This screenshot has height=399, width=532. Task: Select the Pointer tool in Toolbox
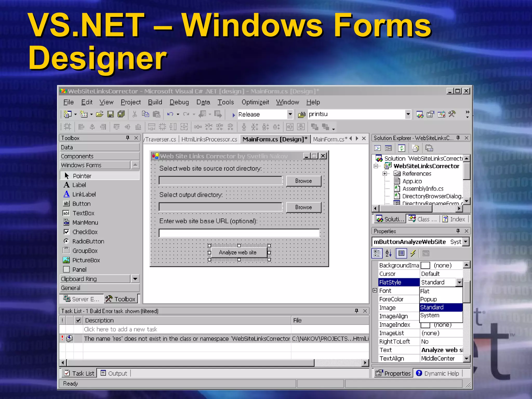[x=82, y=176]
